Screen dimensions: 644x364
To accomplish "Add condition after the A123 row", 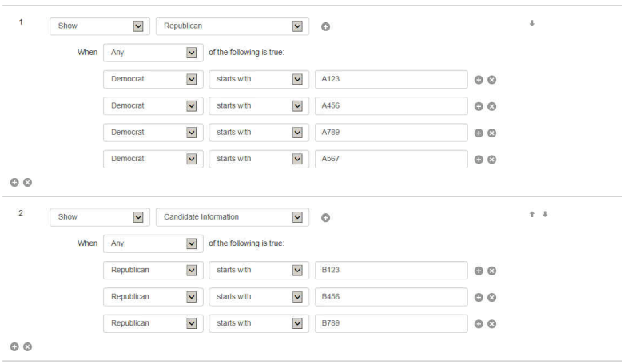I will [479, 80].
